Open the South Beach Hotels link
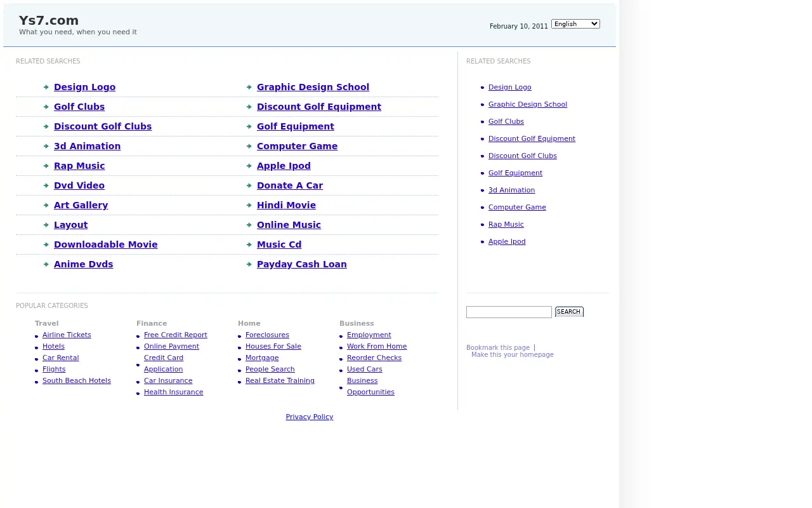 tap(77, 380)
